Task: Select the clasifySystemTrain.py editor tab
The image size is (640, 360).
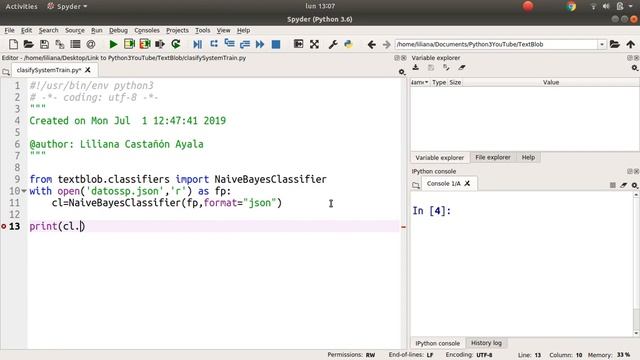Action: (x=49, y=70)
